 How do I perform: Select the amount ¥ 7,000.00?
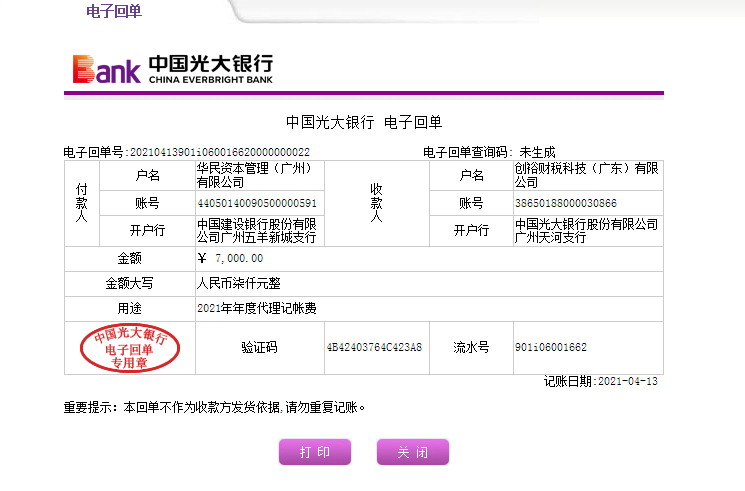(230, 258)
